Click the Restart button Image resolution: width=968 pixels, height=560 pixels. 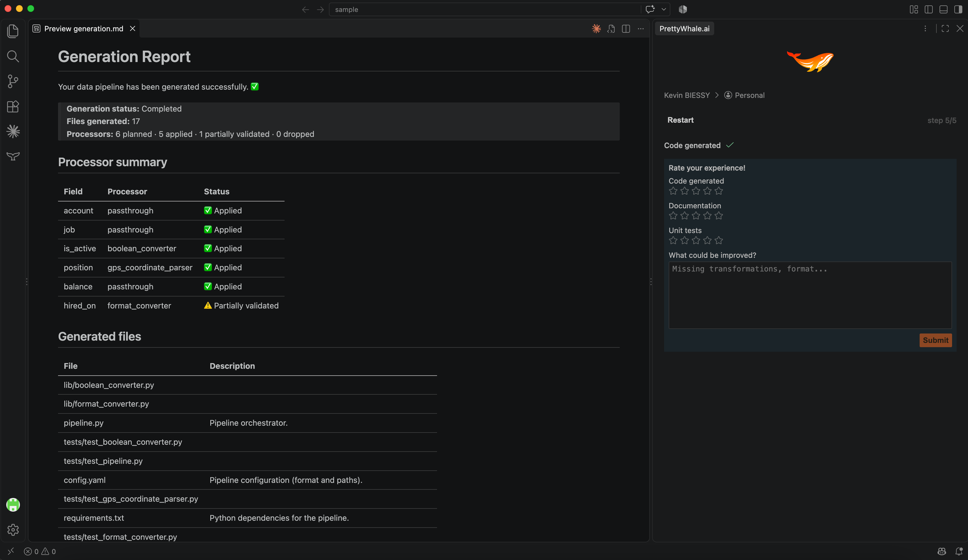[x=680, y=120]
